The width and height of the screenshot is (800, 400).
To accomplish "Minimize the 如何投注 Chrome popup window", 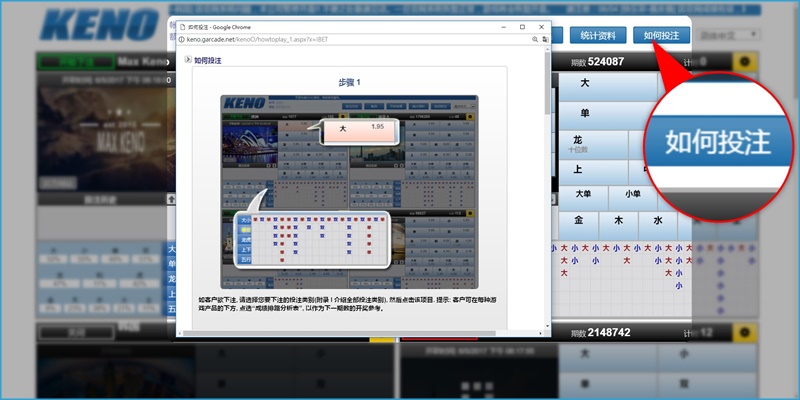I will (x=504, y=27).
